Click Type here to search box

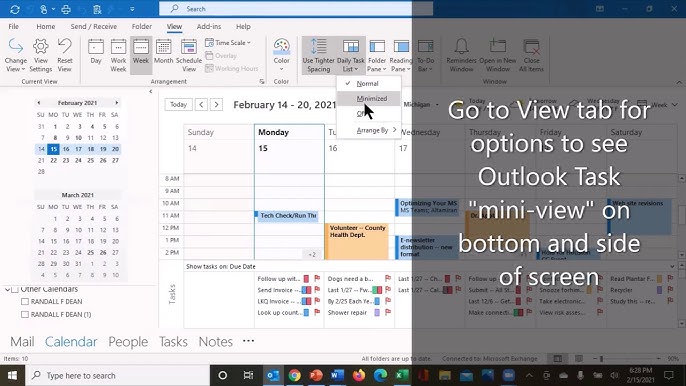[118, 375]
